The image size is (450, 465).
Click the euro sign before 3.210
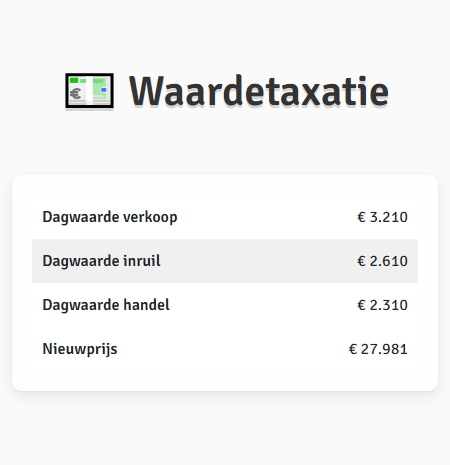coord(361,217)
